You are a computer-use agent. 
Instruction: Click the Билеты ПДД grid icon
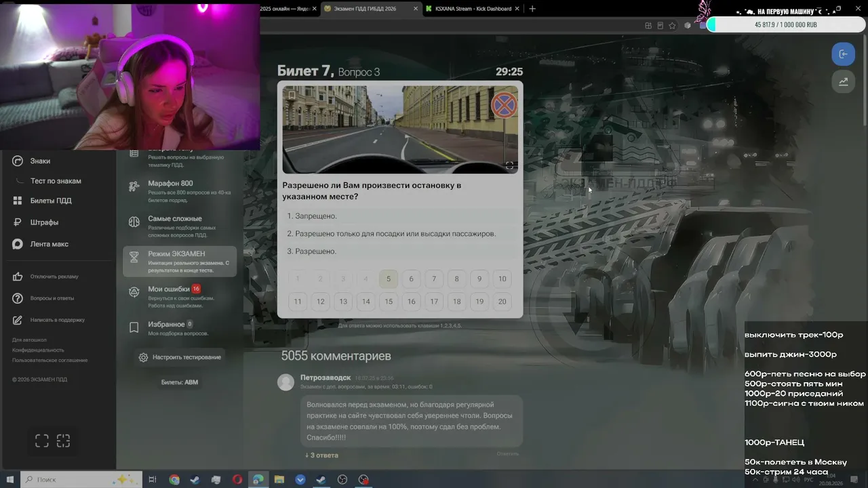(x=18, y=201)
